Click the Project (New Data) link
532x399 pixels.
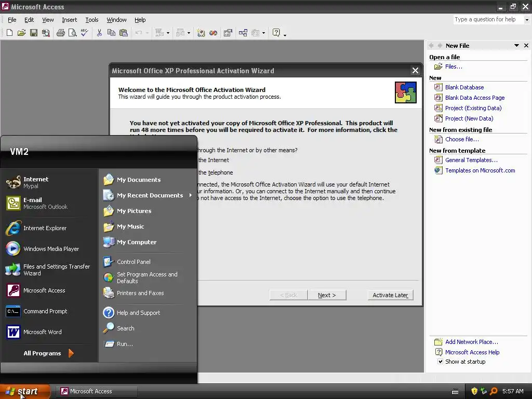click(x=469, y=118)
